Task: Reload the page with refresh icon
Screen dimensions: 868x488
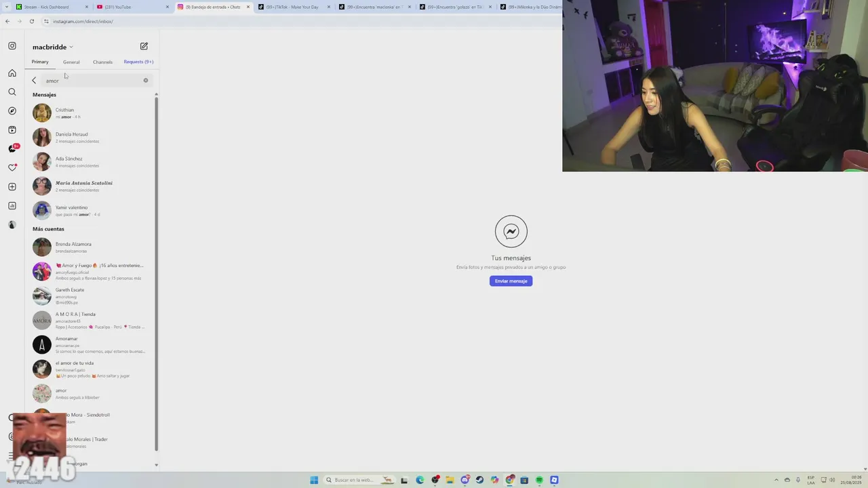Action: click(x=31, y=21)
